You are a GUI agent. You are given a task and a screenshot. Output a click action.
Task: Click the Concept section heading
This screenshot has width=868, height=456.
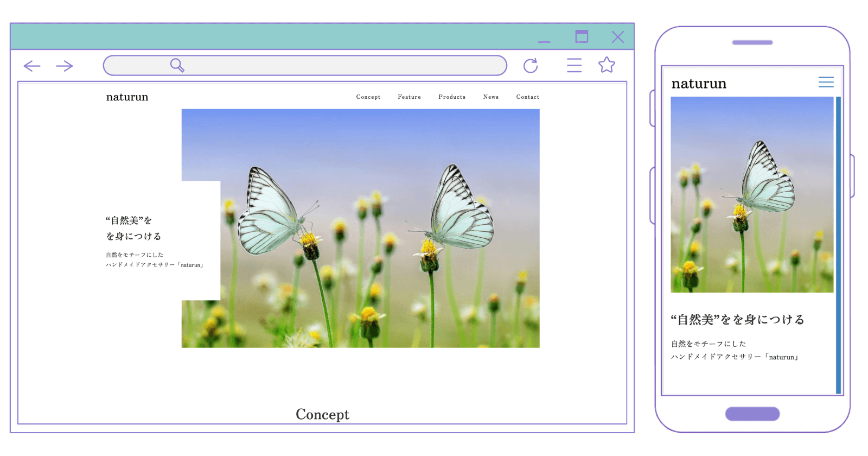tap(322, 415)
